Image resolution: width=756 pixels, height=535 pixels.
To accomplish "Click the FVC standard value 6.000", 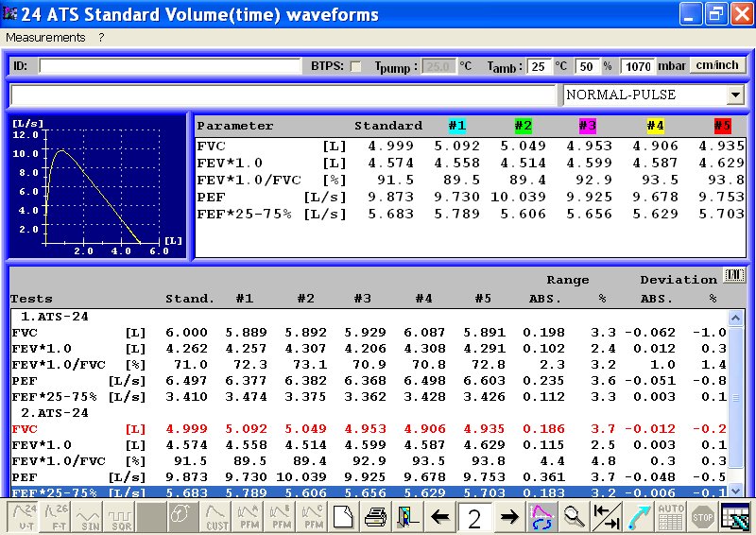I will click(186, 333).
